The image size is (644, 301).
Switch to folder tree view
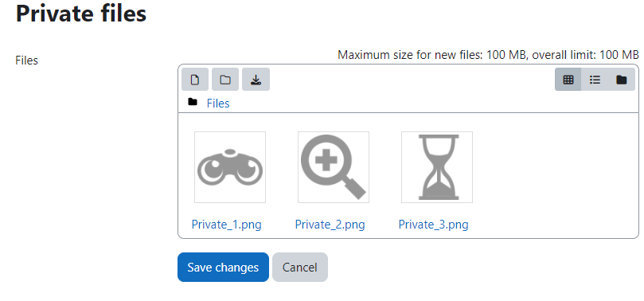pos(622,80)
